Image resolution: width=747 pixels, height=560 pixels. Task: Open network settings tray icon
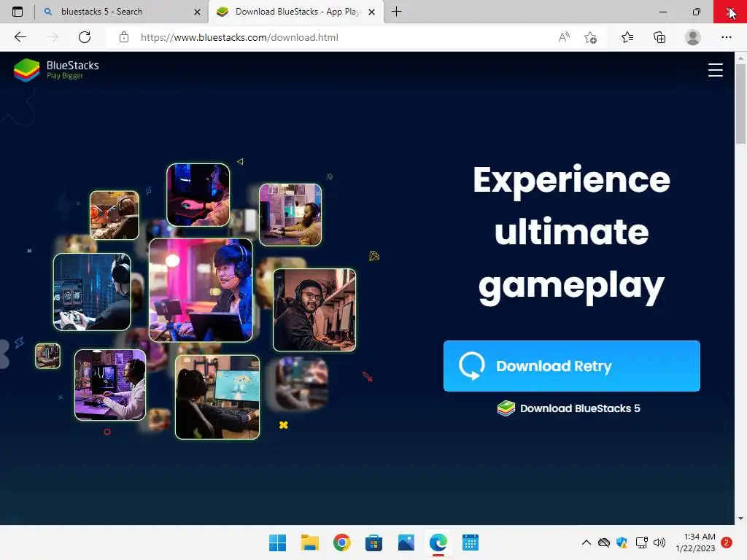click(642, 542)
